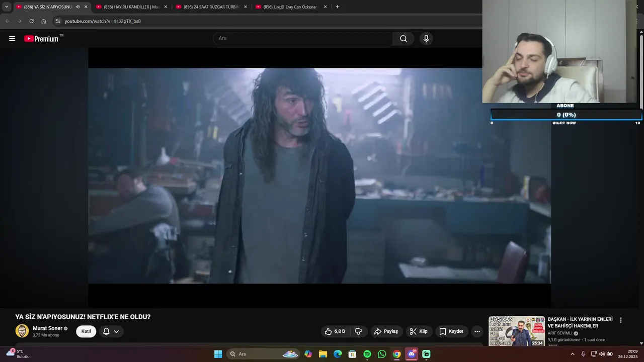Open the BAŞKAN recommended video thumbnail
The image size is (644, 362).
point(517,331)
